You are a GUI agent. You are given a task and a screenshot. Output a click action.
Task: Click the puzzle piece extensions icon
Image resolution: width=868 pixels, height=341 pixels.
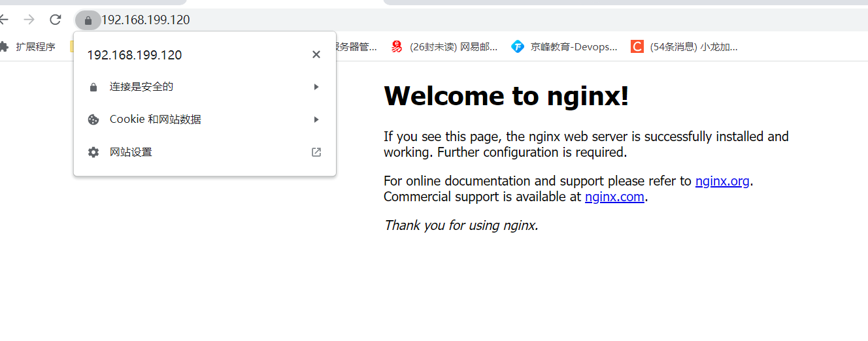(x=4, y=47)
